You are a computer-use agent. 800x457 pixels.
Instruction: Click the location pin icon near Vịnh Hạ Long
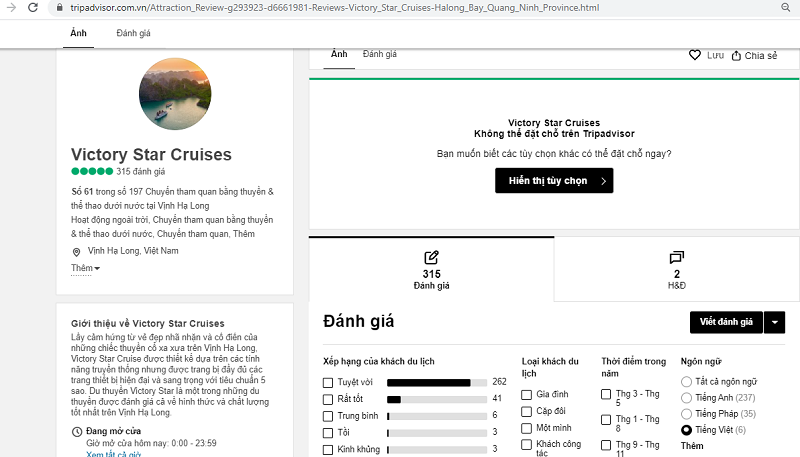77,251
